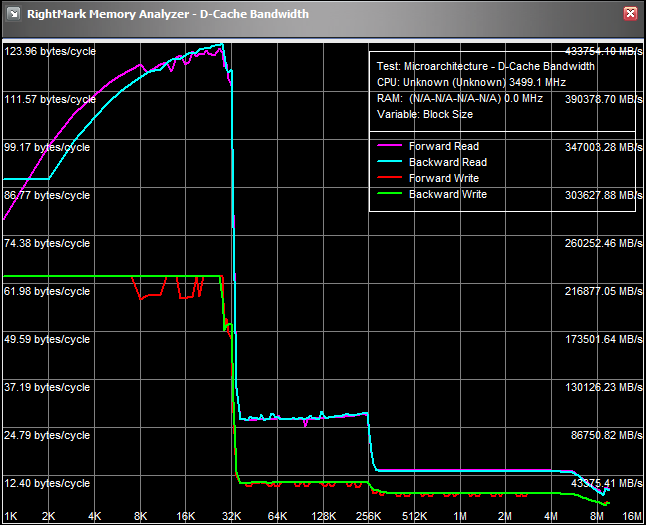The height and width of the screenshot is (525, 646).
Task: Click the 24.79 bytes/cycle axis label
Action: coord(47,436)
